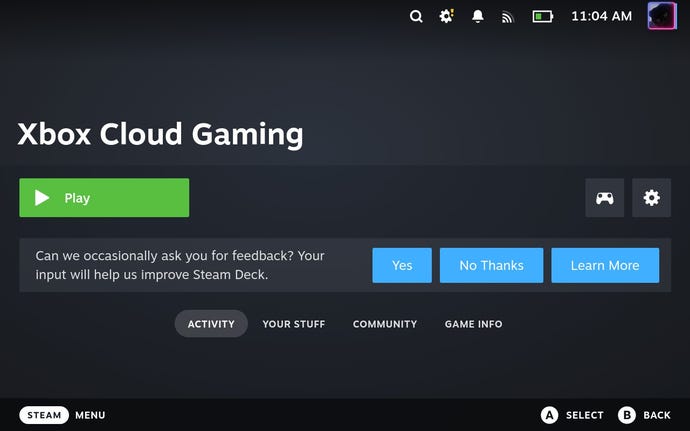Screen dimensions: 690x431
Task: Check the battery level icon
Action: (x=542, y=17)
